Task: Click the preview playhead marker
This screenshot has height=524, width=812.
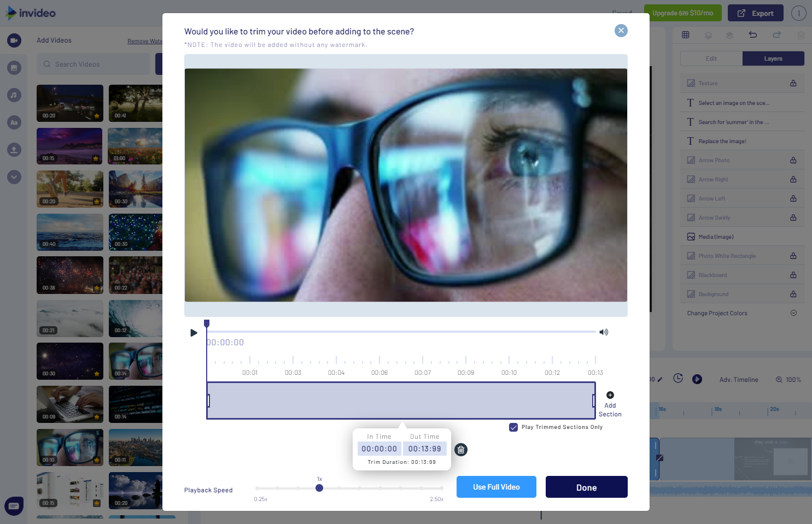Action: point(207,324)
